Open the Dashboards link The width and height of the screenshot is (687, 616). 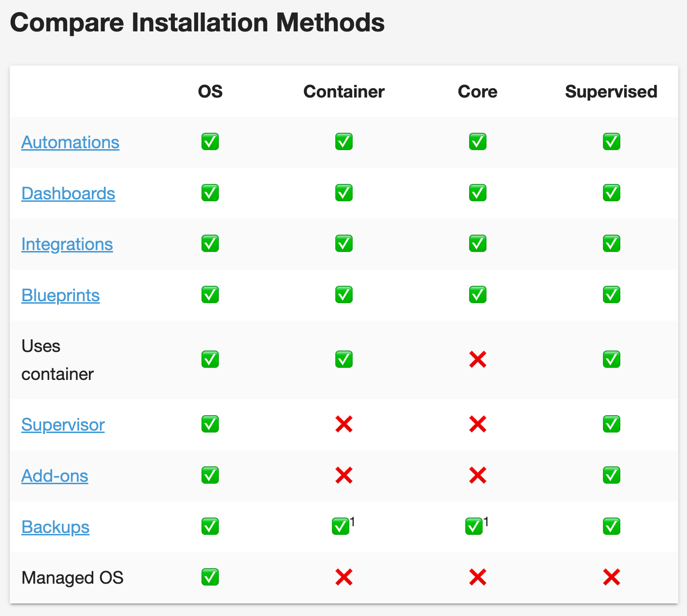tap(68, 194)
